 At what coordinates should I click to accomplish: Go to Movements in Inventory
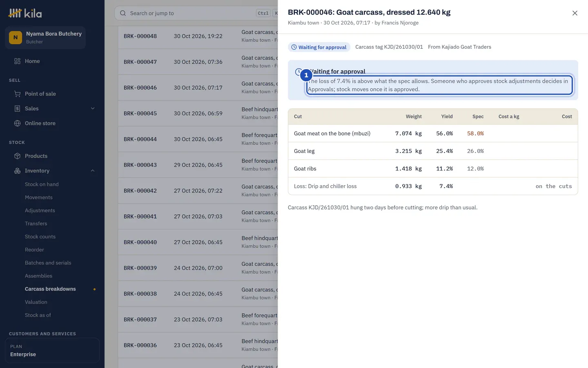(x=39, y=197)
